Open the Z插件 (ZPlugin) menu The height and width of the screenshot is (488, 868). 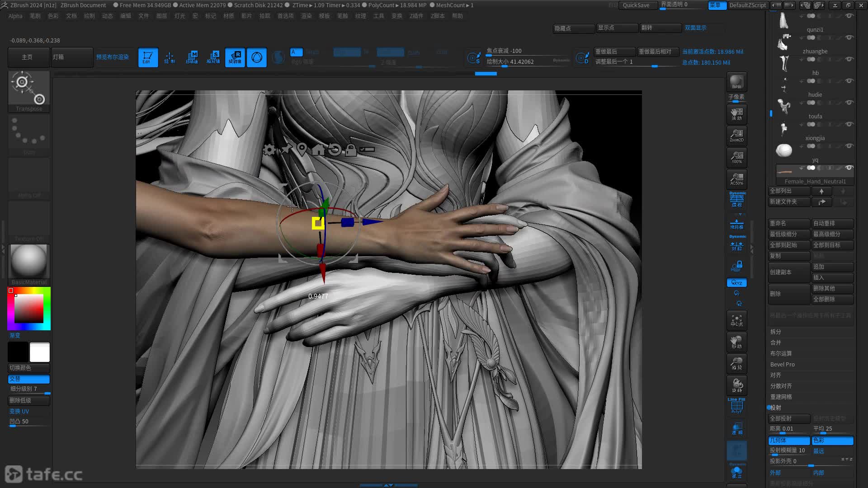click(x=416, y=16)
